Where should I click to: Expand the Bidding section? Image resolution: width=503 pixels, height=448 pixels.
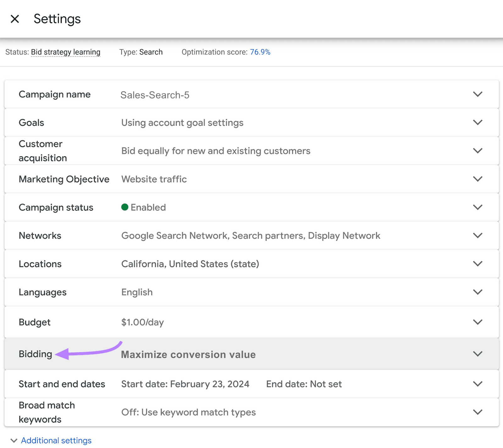point(477,354)
